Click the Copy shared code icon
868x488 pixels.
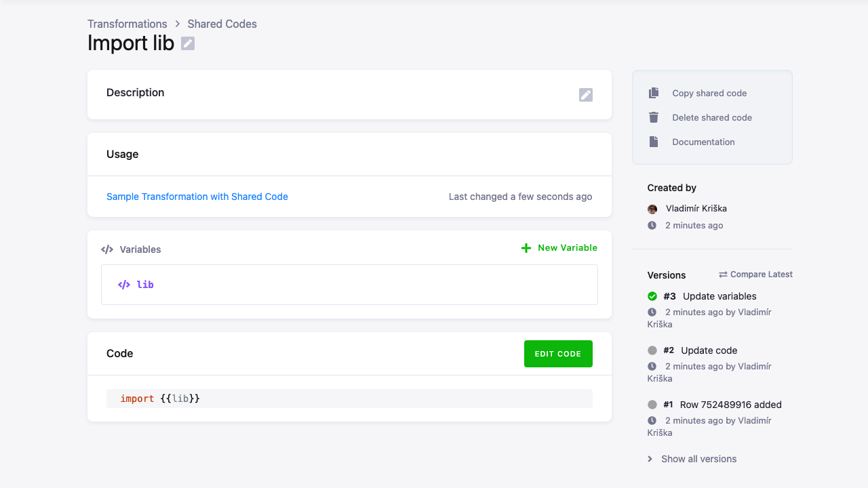point(653,93)
